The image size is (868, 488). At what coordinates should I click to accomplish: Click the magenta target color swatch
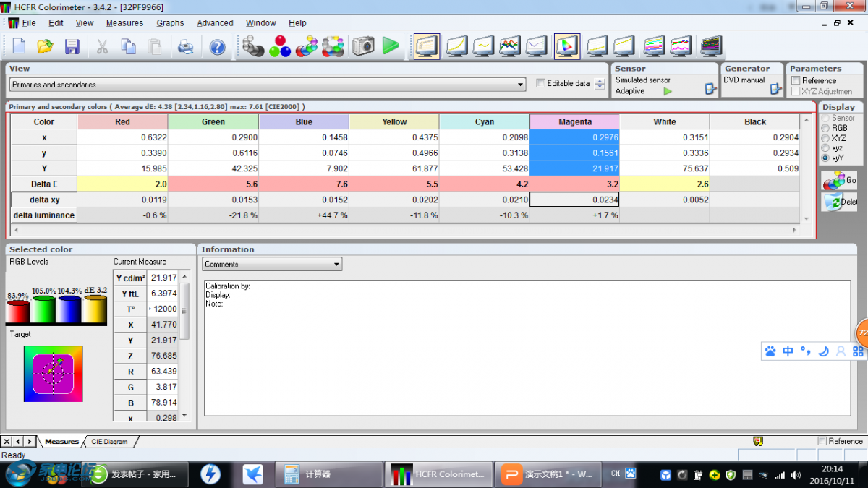53,374
